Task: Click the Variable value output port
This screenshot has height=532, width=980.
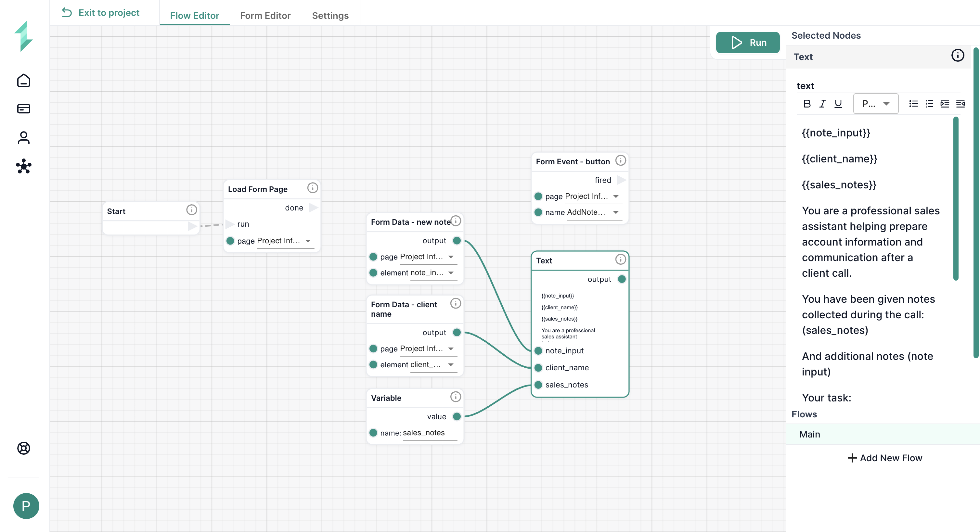Action: pyautogui.click(x=457, y=416)
